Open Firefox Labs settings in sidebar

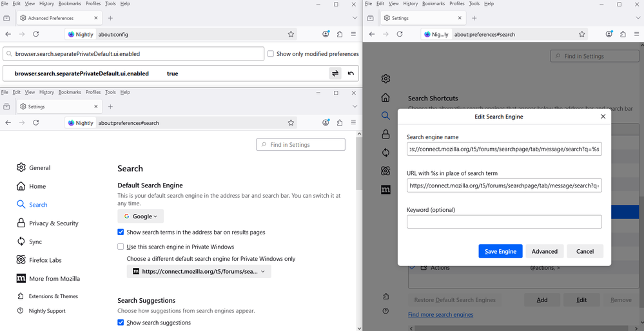(45, 260)
